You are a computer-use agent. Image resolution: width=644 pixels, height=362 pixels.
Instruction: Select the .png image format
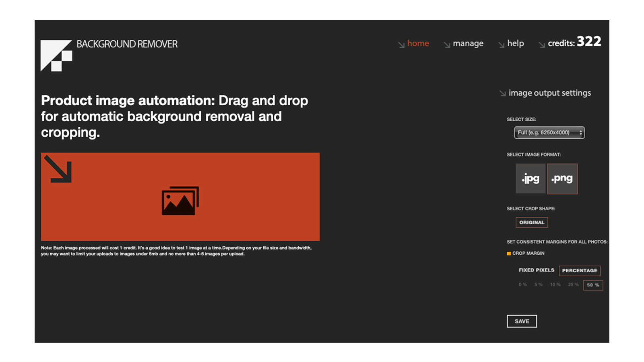[x=562, y=179]
